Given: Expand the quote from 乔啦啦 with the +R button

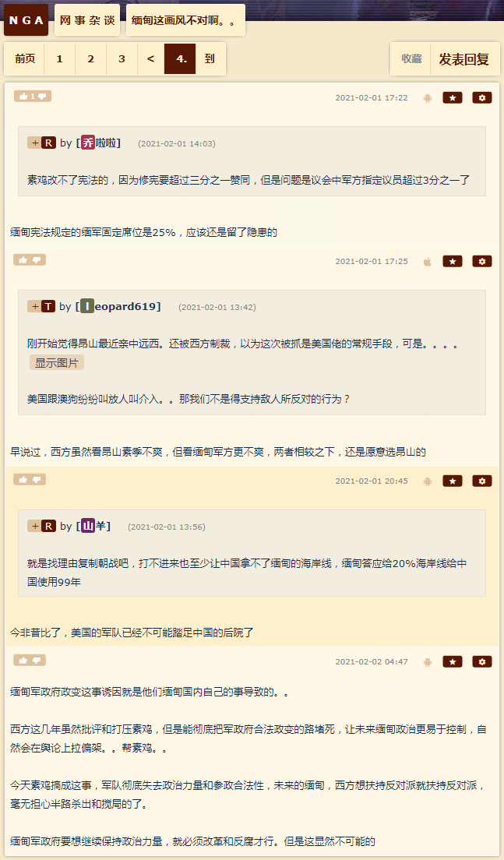Looking at the screenshot, I should [42, 143].
